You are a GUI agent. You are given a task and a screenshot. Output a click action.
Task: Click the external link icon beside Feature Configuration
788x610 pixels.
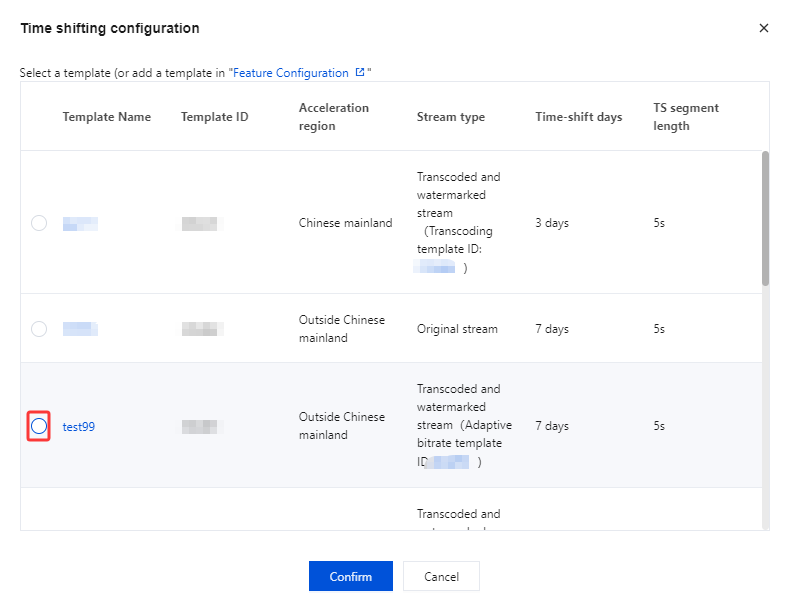[x=360, y=73]
